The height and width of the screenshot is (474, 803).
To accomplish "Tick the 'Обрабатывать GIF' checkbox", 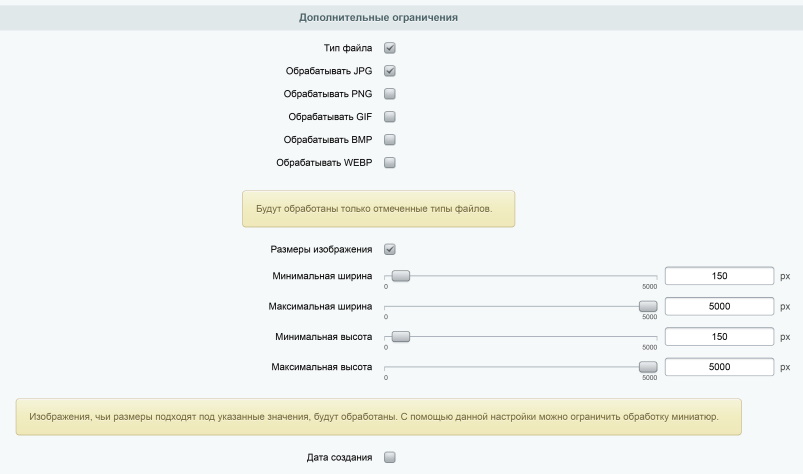I will [390, 117].
